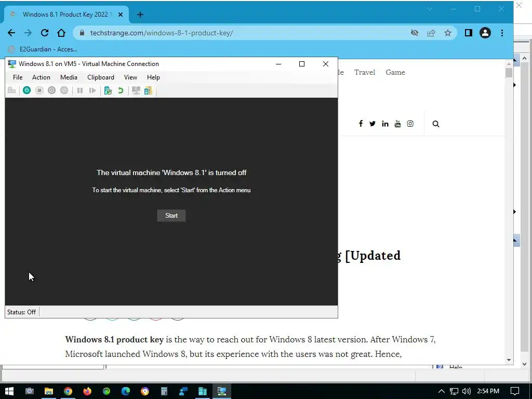Click the Reset play-step toolbar icon
Image resolution: width=532 pixels, height=399 pixels.
[92, 90]
